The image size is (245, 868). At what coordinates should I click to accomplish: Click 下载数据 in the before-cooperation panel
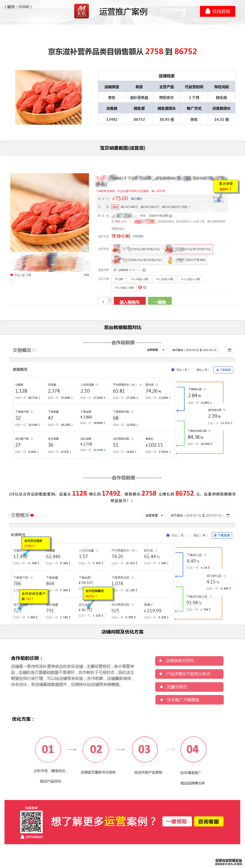click(x=223, y=370)
